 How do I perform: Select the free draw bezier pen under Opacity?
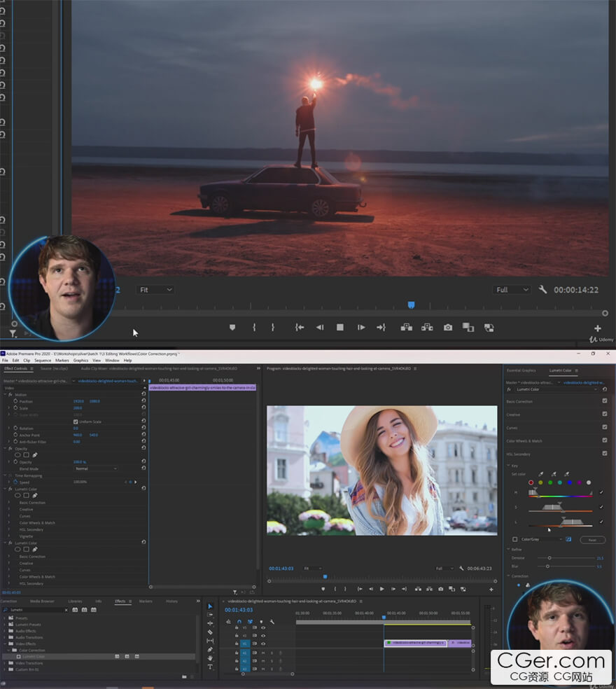(x=35, y=455)
